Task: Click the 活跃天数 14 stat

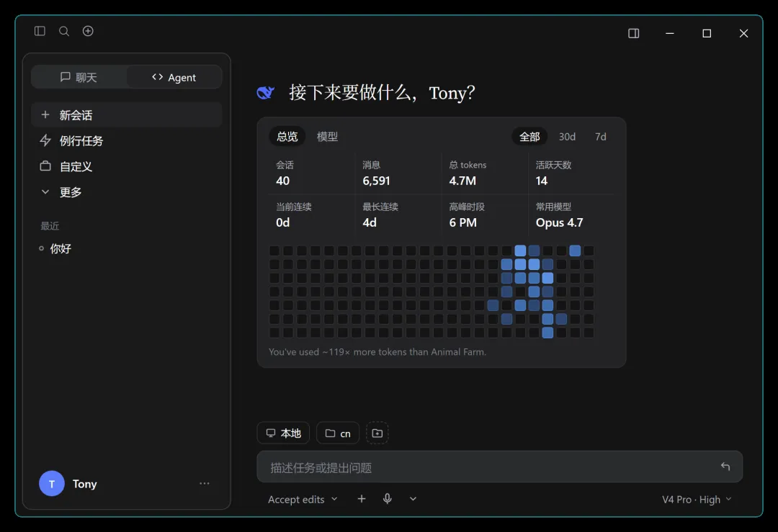Action: (571, 173)
